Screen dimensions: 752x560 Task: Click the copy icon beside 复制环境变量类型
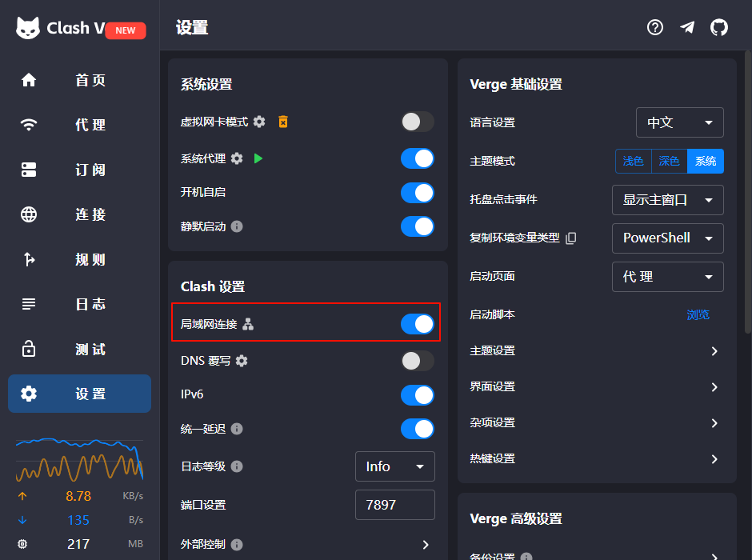(570, 238)
